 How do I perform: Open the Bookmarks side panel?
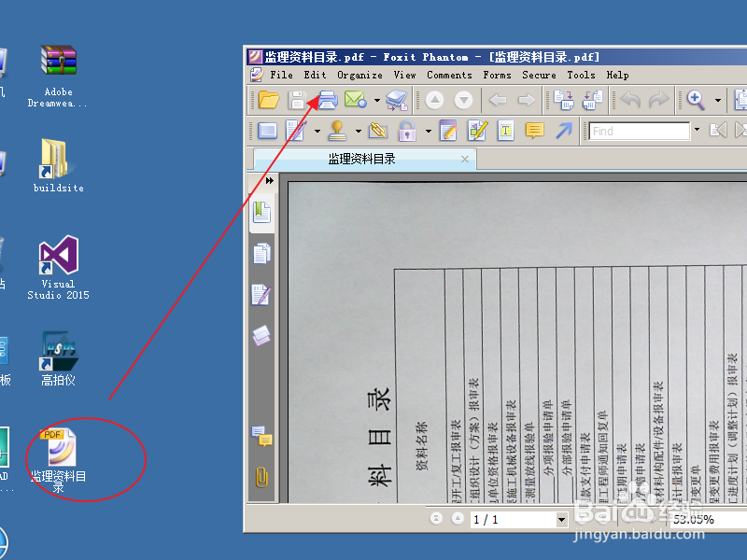point(261,213)
